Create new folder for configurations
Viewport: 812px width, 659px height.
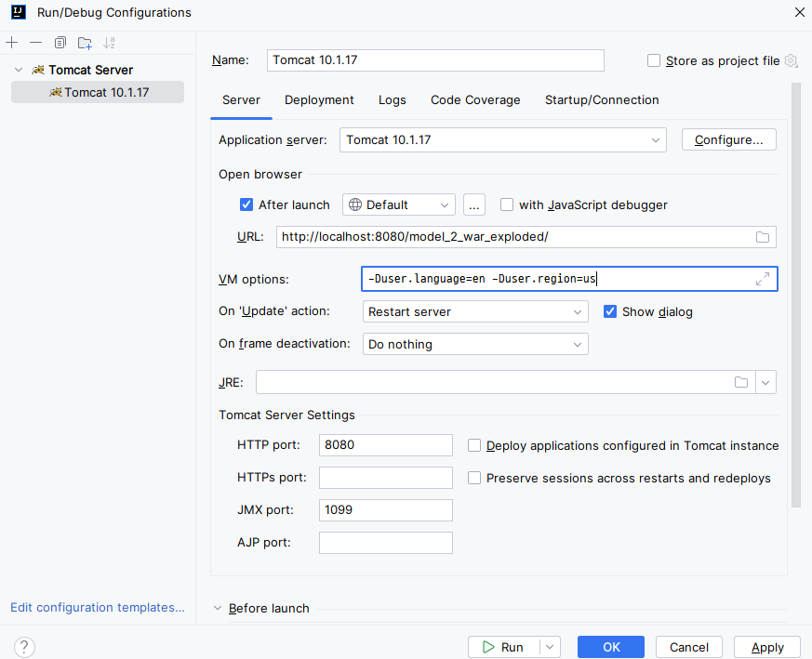(85, 43)
